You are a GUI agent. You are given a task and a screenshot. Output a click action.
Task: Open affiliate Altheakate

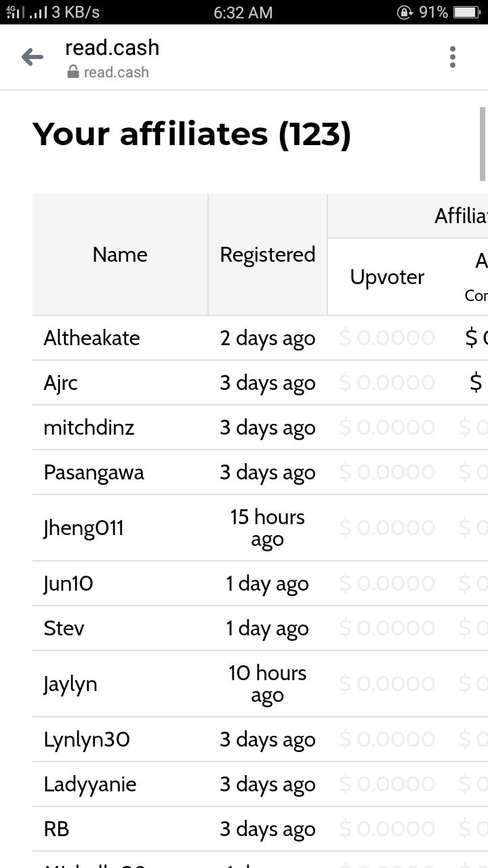click(x=91, y=338)
